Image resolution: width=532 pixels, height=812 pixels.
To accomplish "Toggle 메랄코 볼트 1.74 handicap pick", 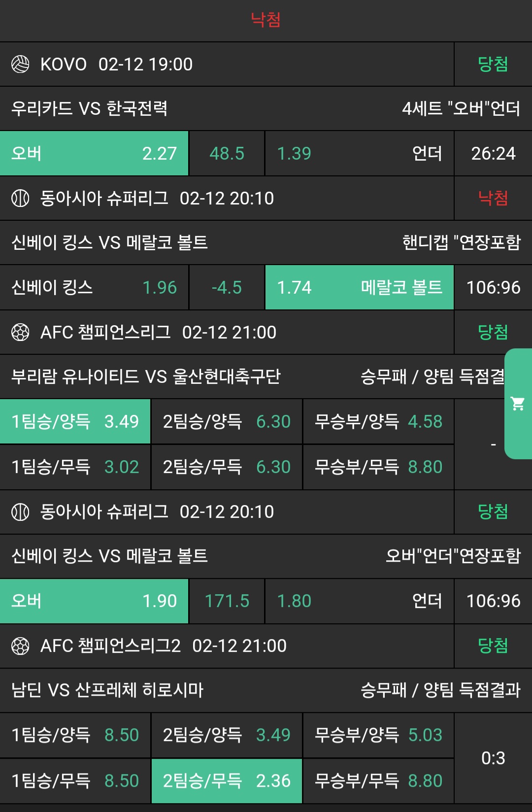I will point(359,287).
